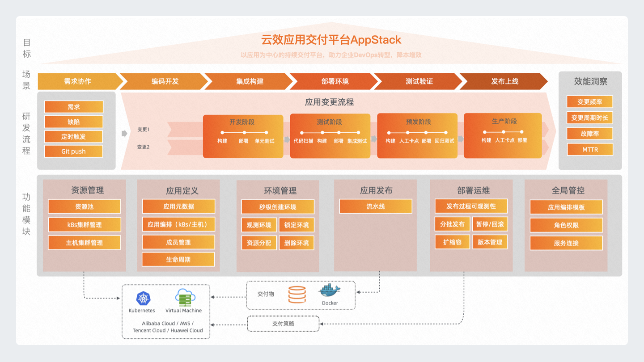Select the 集成构建 scene step
This screenshot has width=644, height=362.
pos(250,81)
